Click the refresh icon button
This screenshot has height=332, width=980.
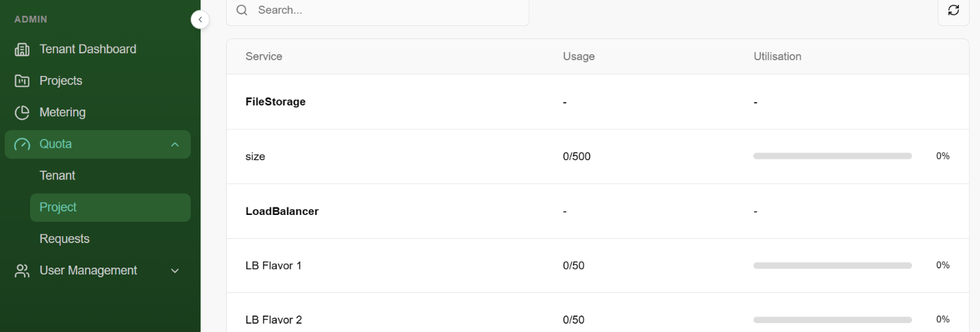953,10
